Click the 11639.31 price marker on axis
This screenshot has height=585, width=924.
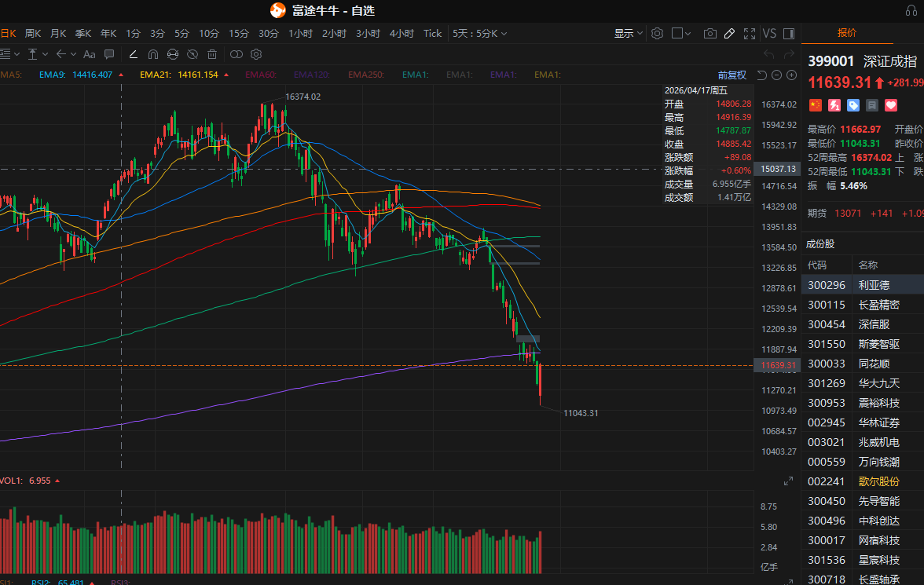point(777,365)
